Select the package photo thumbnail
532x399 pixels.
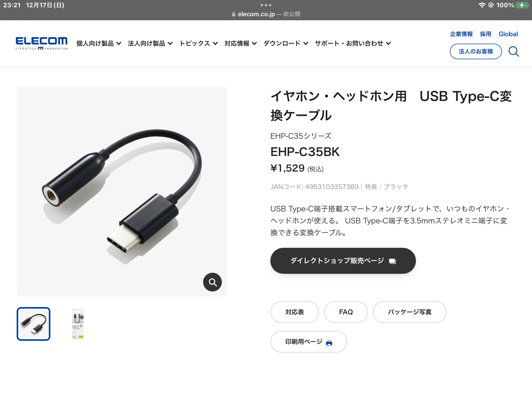click(78, 324)
